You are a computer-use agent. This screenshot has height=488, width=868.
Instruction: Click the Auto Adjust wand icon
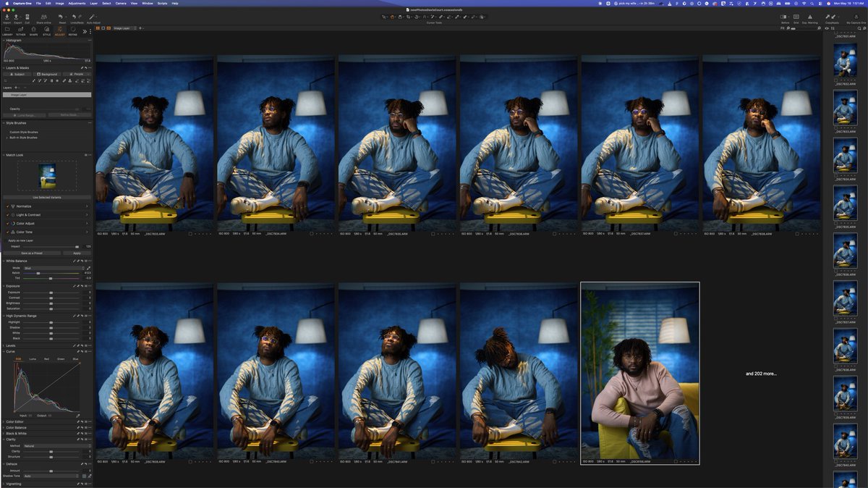pyautogui.click(x=93, y=17)
